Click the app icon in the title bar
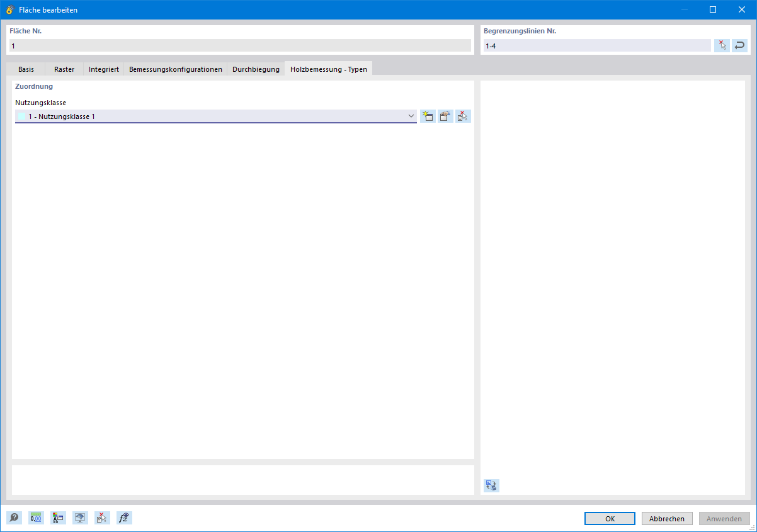The width and height of the screenshot is (757, 532). click(x=10, y=10)
